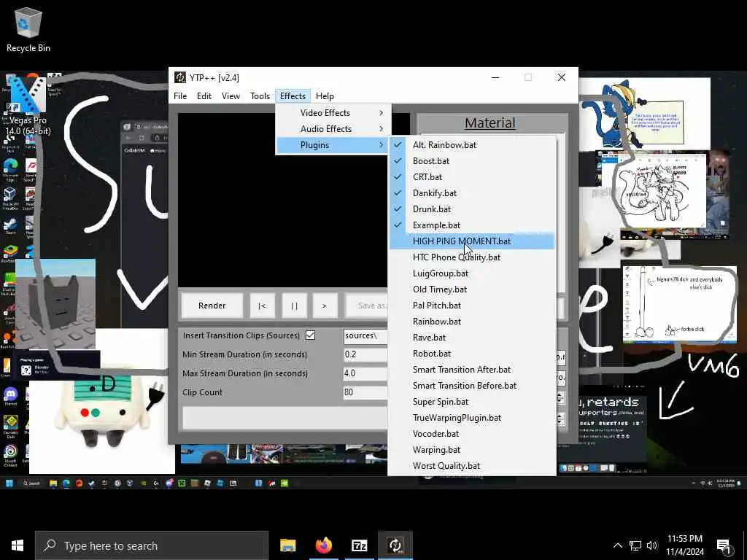Toggle off the Drunk.bat plugin
The image size is (747, 560).
point(472,209)
